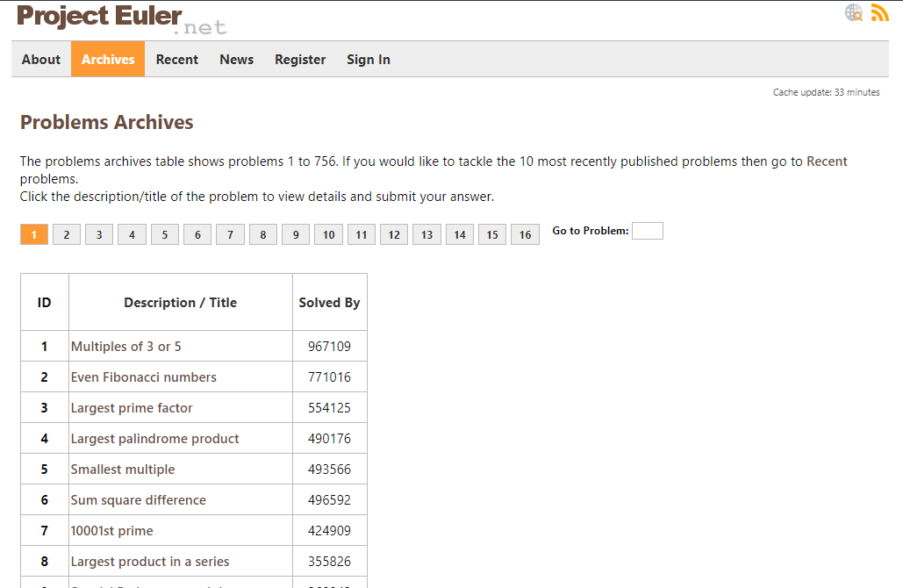
Task: Go to the Recent menu item
Action: click(176, 60)
